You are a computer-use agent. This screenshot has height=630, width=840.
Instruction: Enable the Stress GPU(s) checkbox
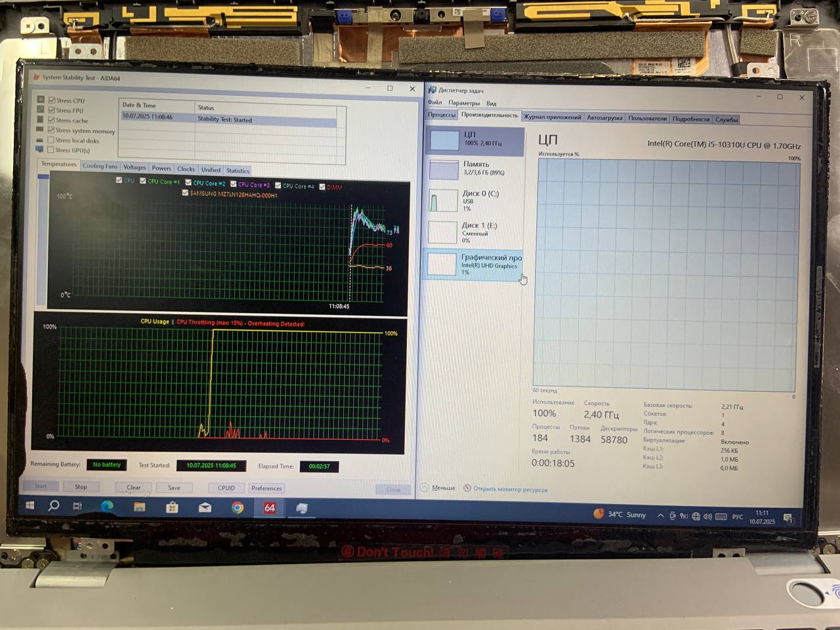(x=51, y=150)
